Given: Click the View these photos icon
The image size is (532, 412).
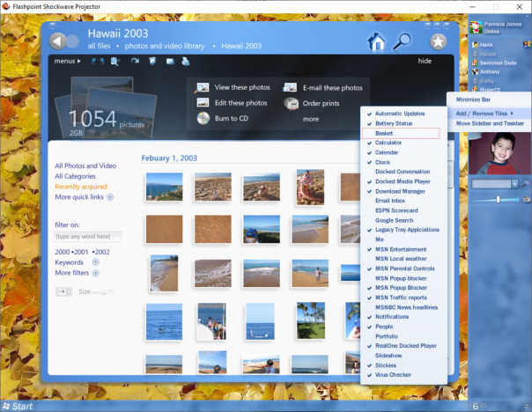Looking at the screenshot, I should [x=202, y=87].
